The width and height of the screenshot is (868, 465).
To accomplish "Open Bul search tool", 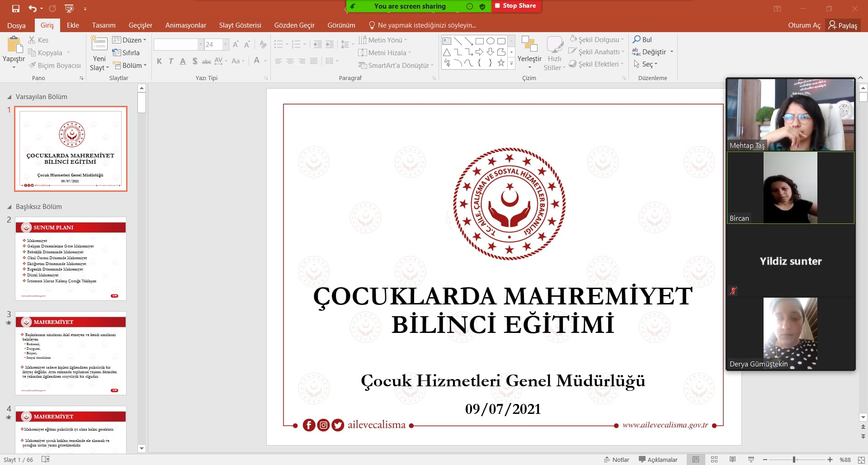I will (x=642, y=40).
